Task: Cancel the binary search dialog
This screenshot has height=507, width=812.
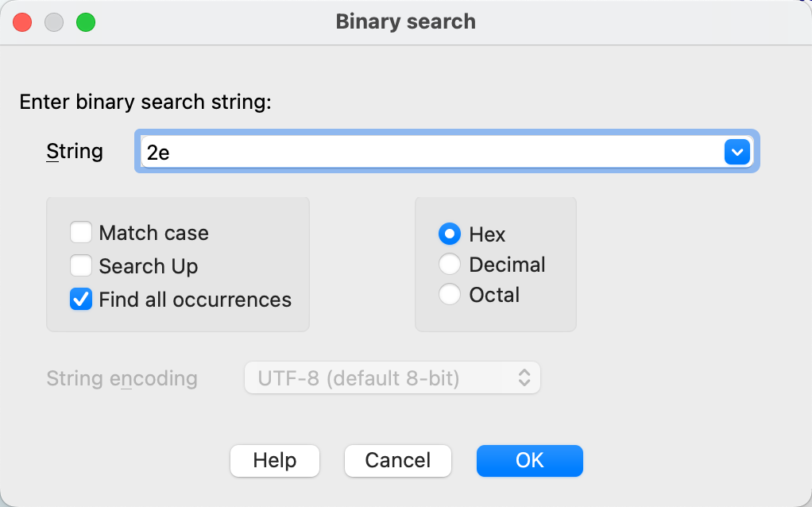Action: [x=398, y=460]
